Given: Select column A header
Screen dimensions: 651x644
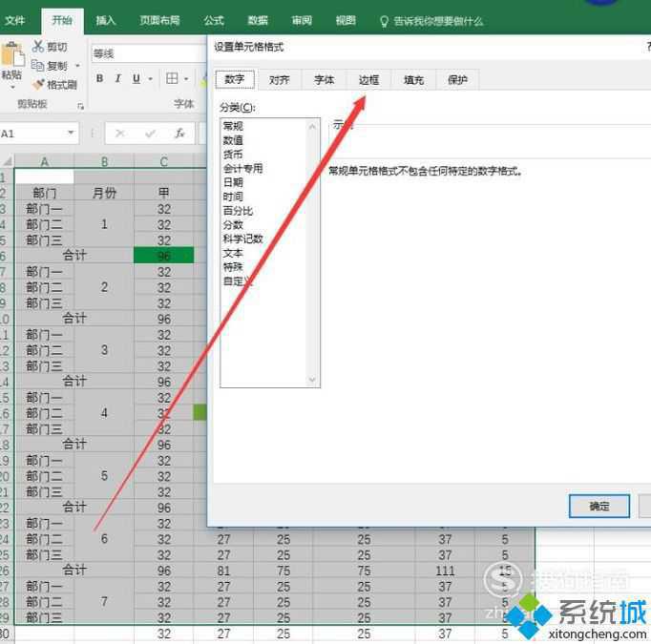Looking at the screenshot, I should (45, 161).
